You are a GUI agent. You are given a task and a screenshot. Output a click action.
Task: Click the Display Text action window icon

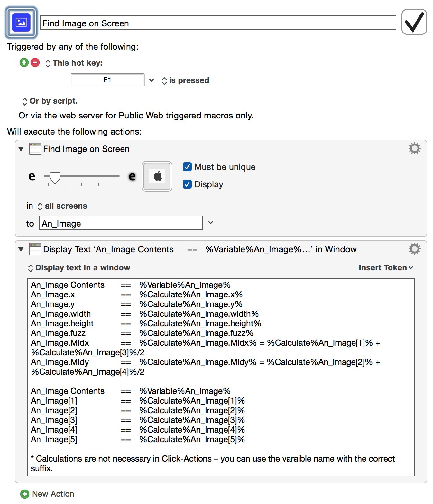35,249
